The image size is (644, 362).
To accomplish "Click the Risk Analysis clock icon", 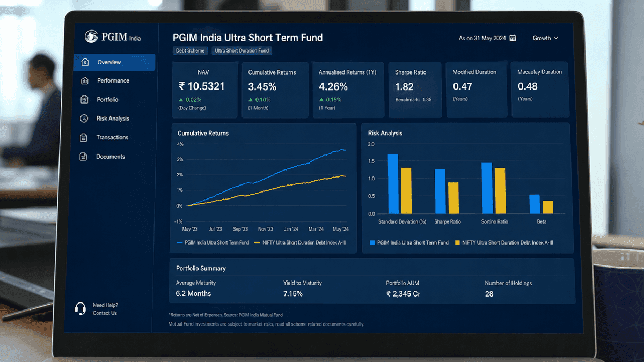I will 84,119.
